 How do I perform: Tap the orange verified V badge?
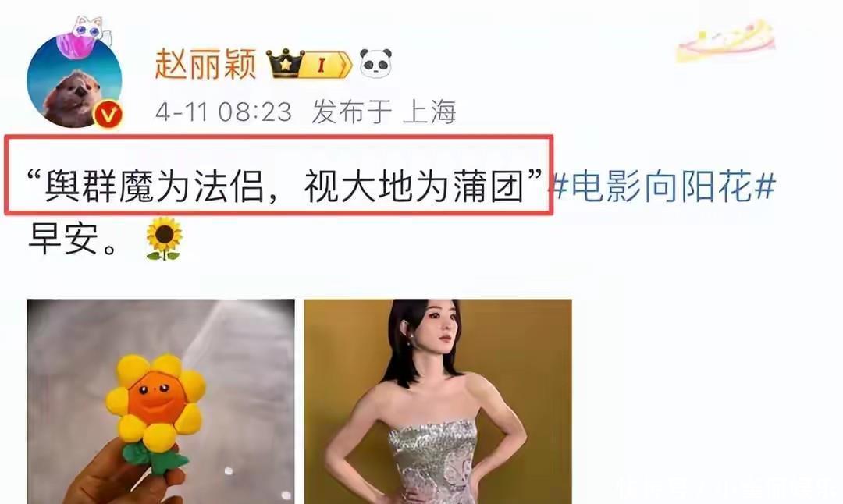pyautogui.click(x=109, y=115)
